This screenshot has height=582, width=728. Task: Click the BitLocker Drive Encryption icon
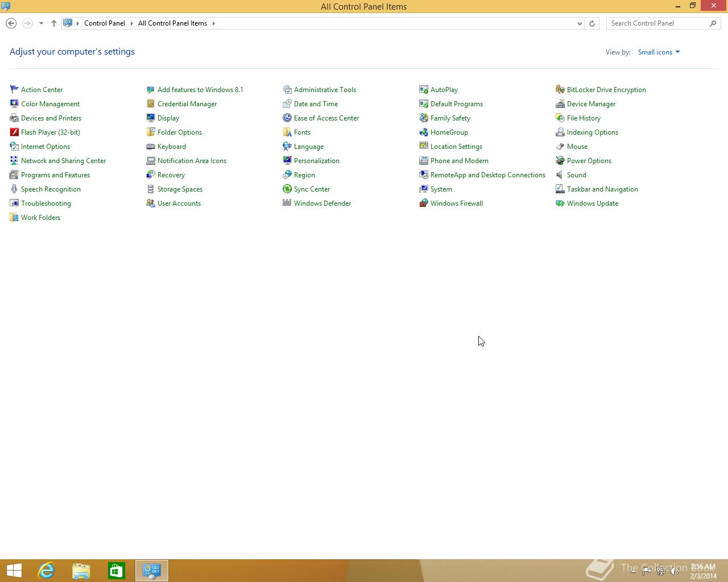point(560,89)
